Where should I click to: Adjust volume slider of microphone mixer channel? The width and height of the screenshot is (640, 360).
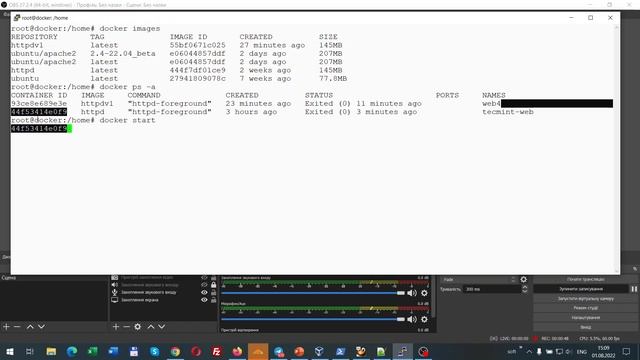pos(313,319)
